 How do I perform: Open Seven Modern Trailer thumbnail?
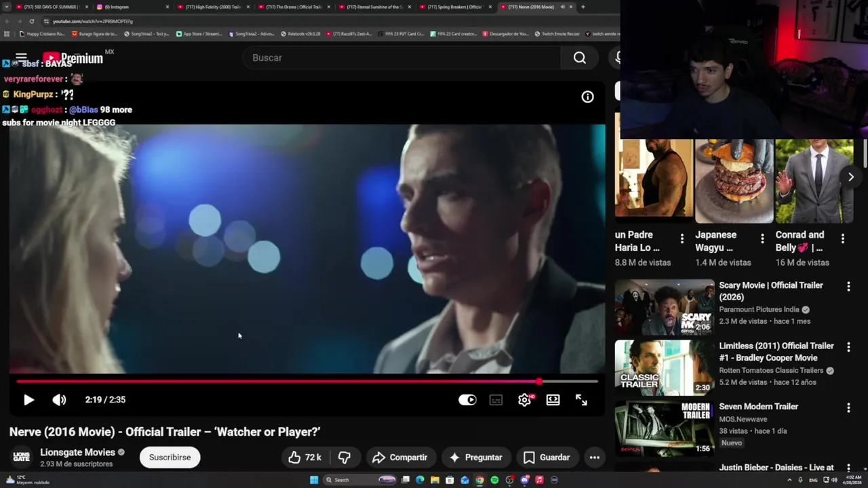665,428
